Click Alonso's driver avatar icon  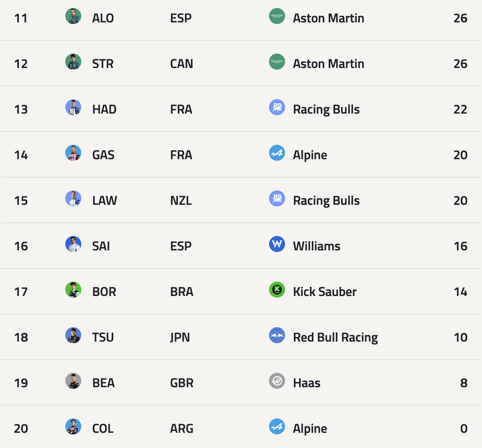(x=73, y=16)
